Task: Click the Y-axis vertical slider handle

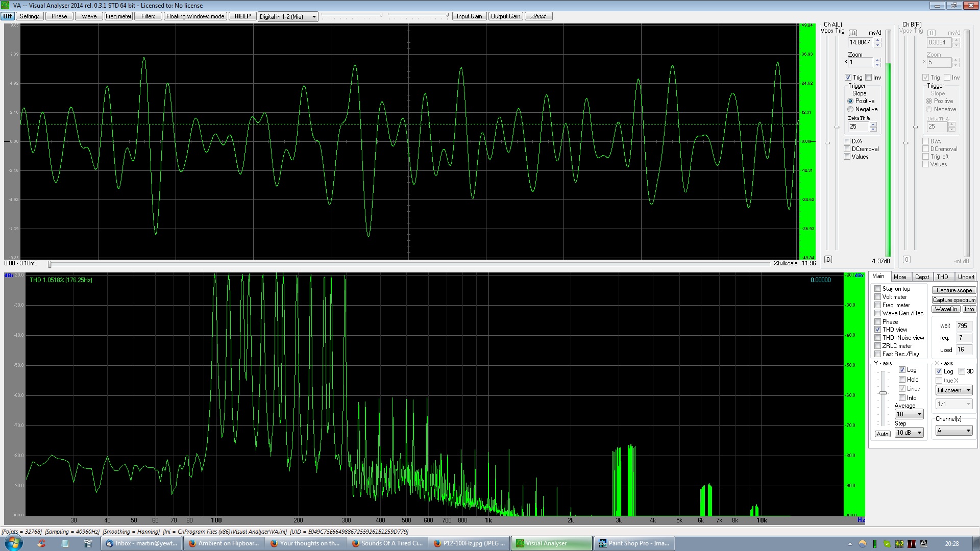Action: [x=883, y=392]
